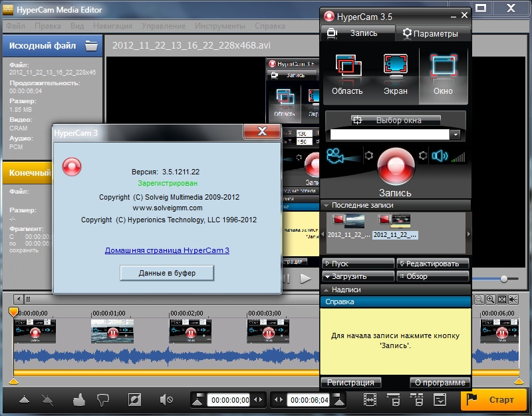Step arrows beside the 00:00:06;04 end time
The image size is (532, 416).
(279, 400)
